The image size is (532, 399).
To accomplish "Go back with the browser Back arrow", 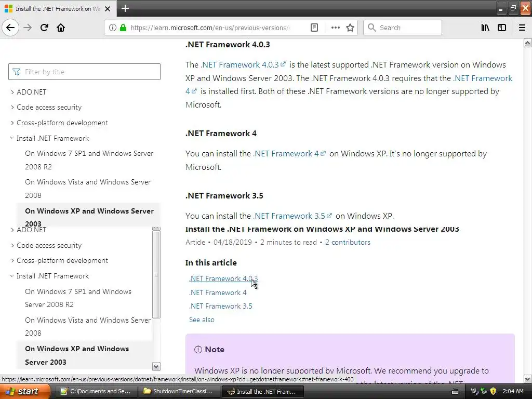I will click(x=10, y=28).
